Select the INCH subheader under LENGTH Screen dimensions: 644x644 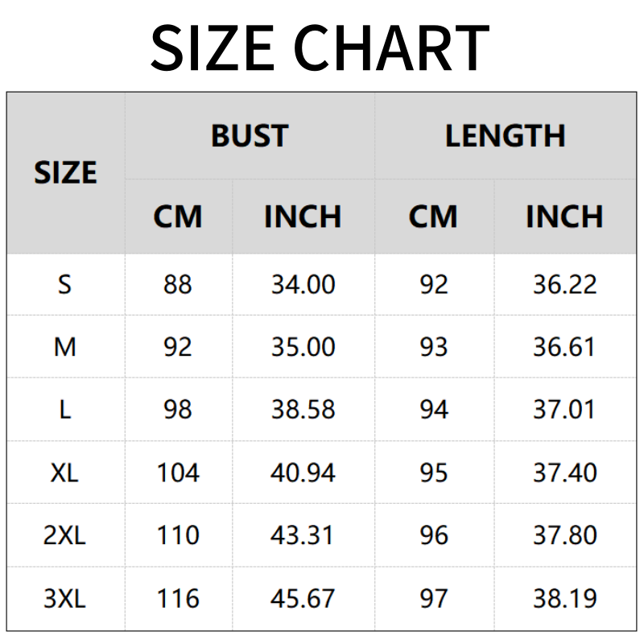tap(564, 217)
